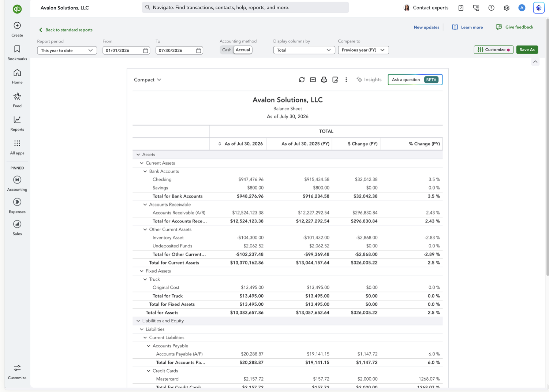This screenshot has width=549, height=392.
Task: Open pinned Sales icon
Action: pos(17,224)
